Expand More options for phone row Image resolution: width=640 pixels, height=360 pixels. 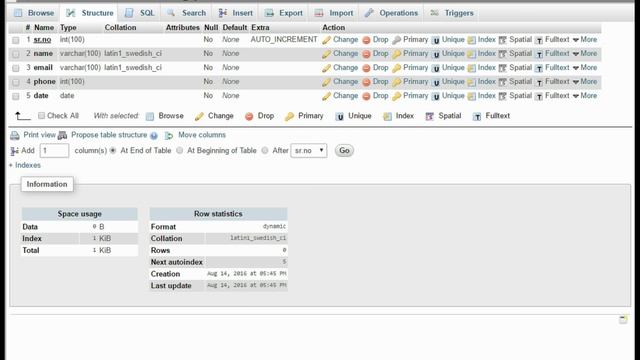(585, 82)
